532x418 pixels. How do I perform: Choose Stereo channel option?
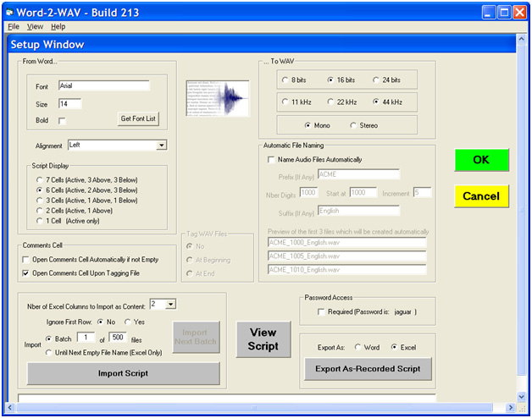click(x=354, y=125)
